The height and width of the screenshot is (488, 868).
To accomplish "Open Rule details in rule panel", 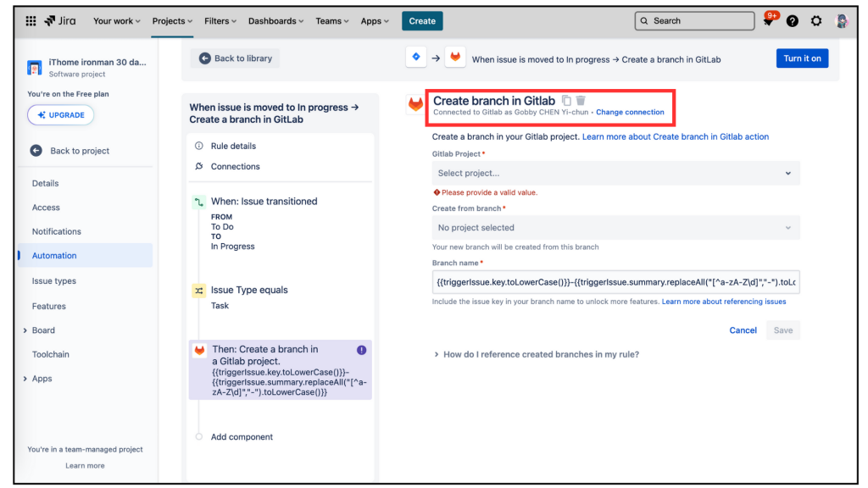I will click(x=233, y=146).
